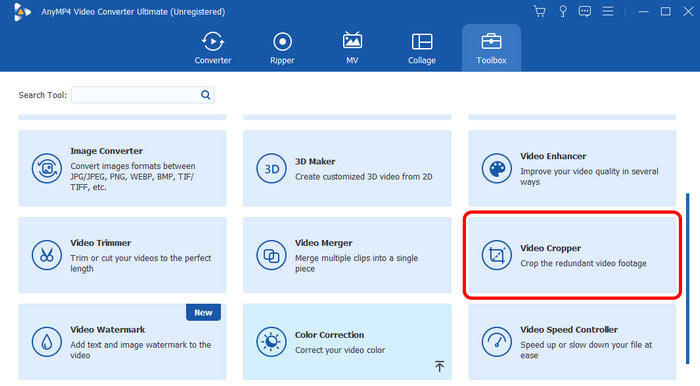Click the Video Cropper crop icon
Image resolution: width=700 pixels, height=386 pixels.
click(x=496, y=255)
